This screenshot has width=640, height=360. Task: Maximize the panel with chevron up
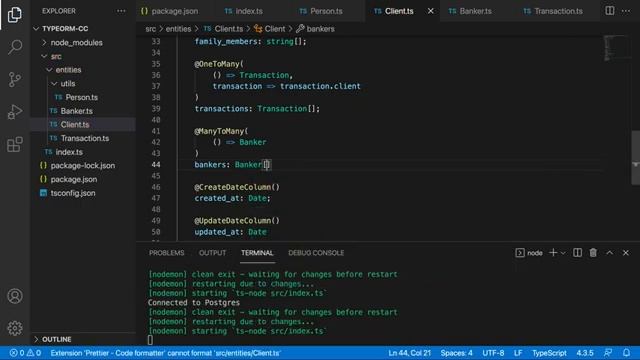click(609, 253)
